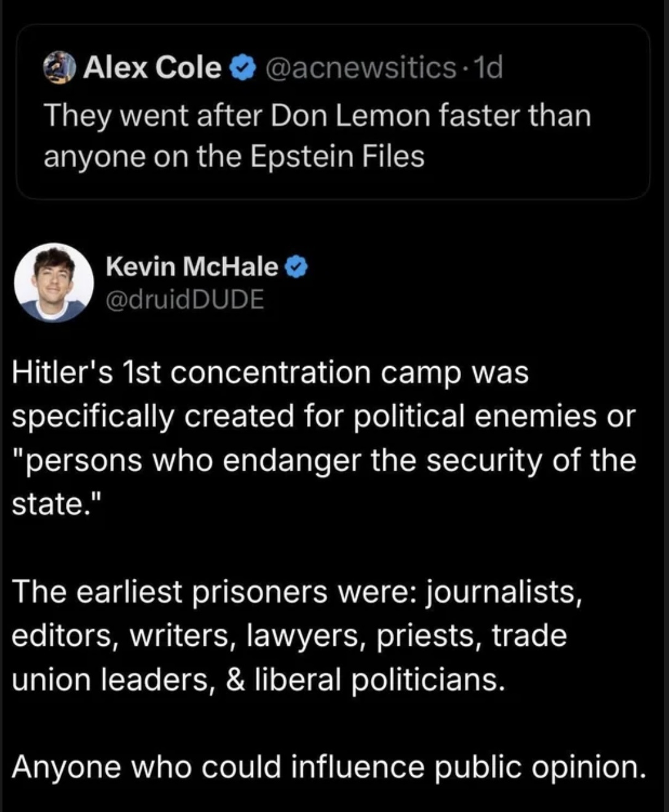Open Kevin McHale's profile picture
This screenshot has width=669, height=812.
[54, 282]
